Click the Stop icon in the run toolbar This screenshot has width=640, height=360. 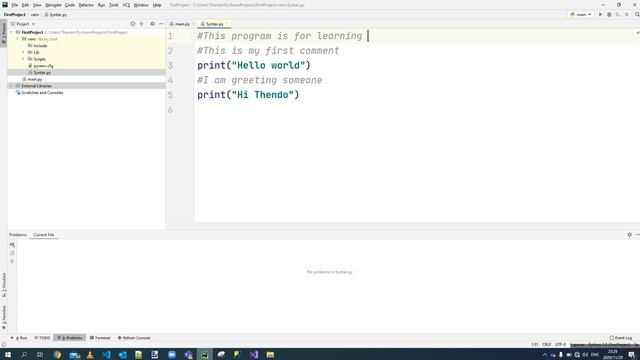(627, 14)
